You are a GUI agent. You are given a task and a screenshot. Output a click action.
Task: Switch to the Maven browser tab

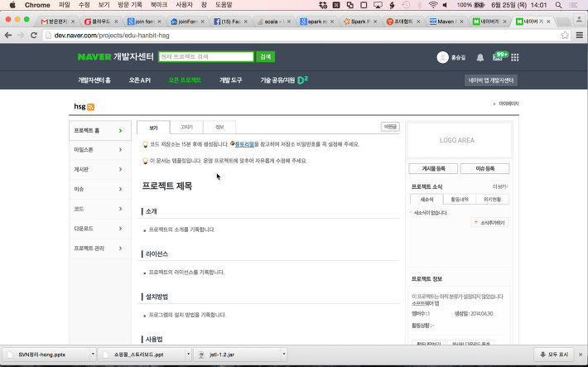tap(446, 22)
